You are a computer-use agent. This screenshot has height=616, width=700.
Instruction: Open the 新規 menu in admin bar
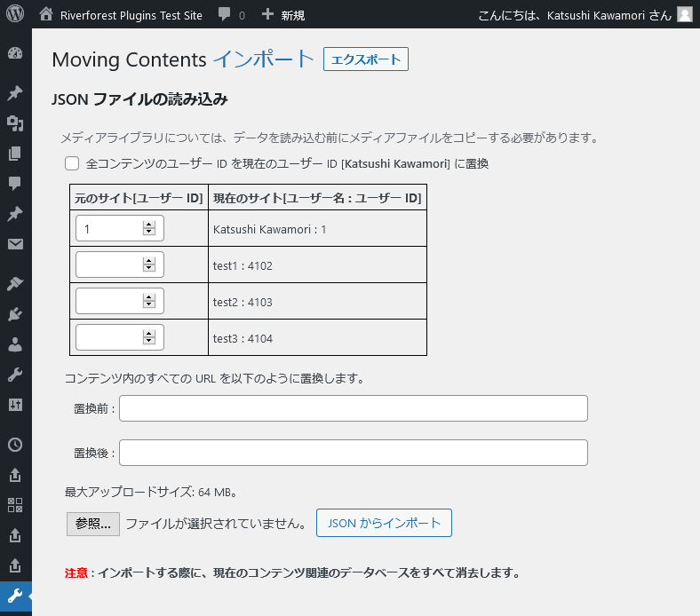click(283, 15)
